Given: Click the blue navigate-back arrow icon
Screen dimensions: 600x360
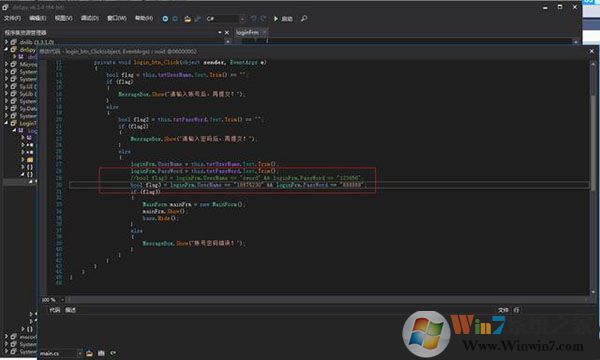Looking at the screenshot, I should pos(165,18).
